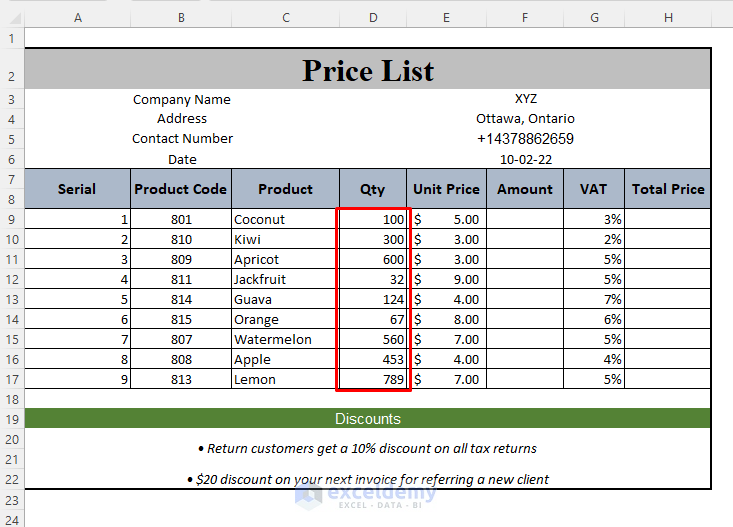
Task: Select column A header
Action: pos(77,17)
